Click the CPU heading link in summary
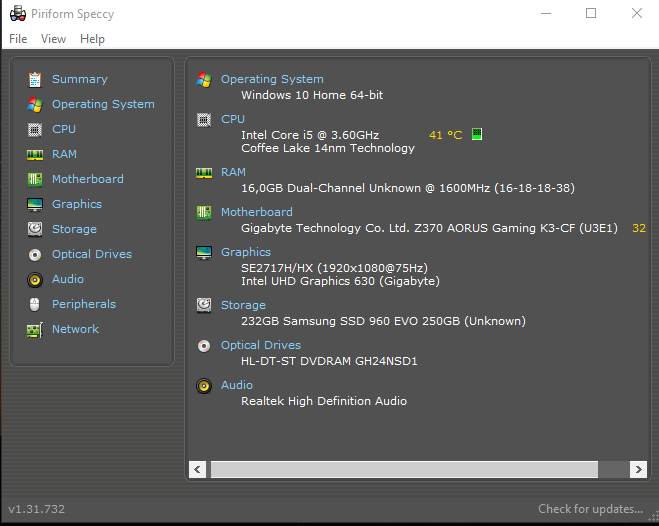Screen dimensions: 659x526 click(233, 119)
